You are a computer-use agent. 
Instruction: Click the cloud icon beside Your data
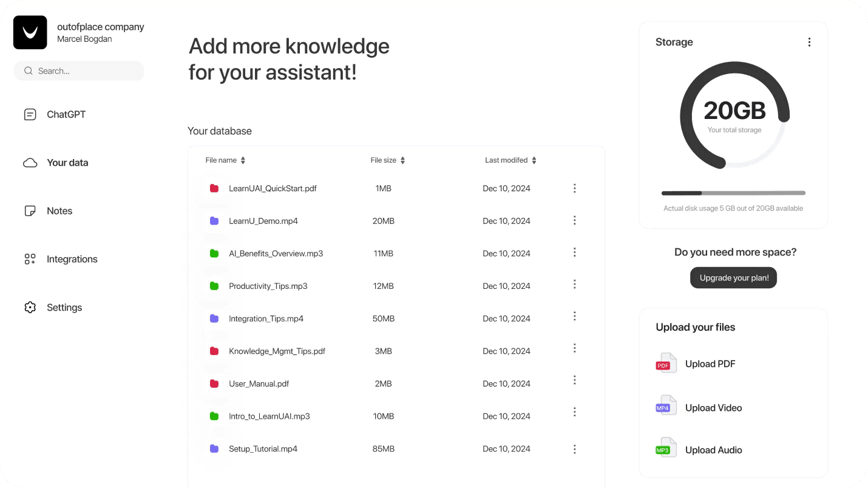click(x=30, y=163)
